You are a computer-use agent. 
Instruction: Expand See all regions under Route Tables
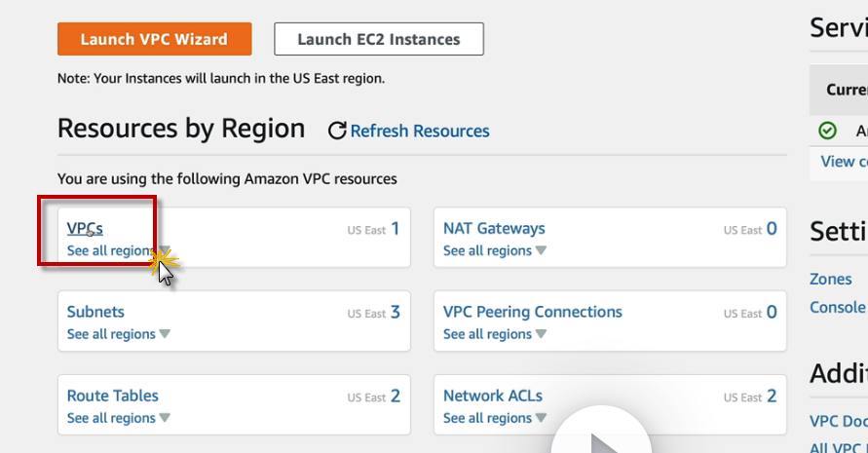click(x=118, y=418)
